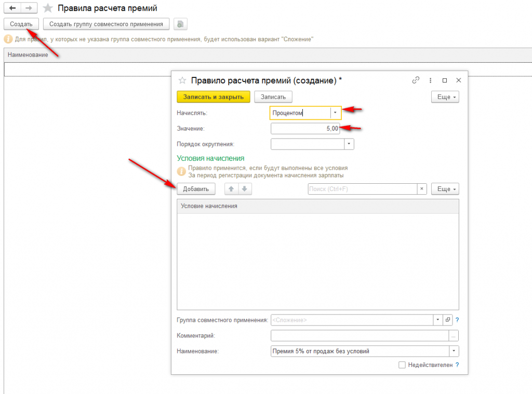532x394 pixels.
Task: Click the Создать button
Action: coord(21,24)
